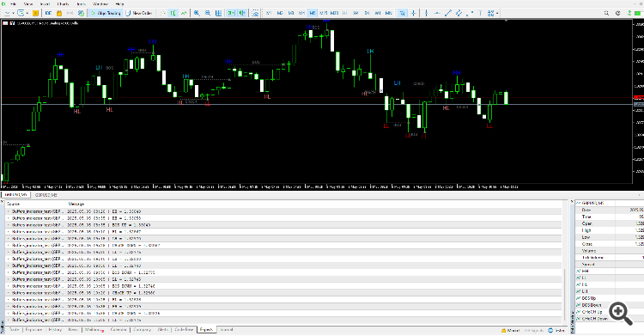The image size is (644, 336).
Task: Zoom in the chart with magnifier plus
Action: [x=197, y=13]
